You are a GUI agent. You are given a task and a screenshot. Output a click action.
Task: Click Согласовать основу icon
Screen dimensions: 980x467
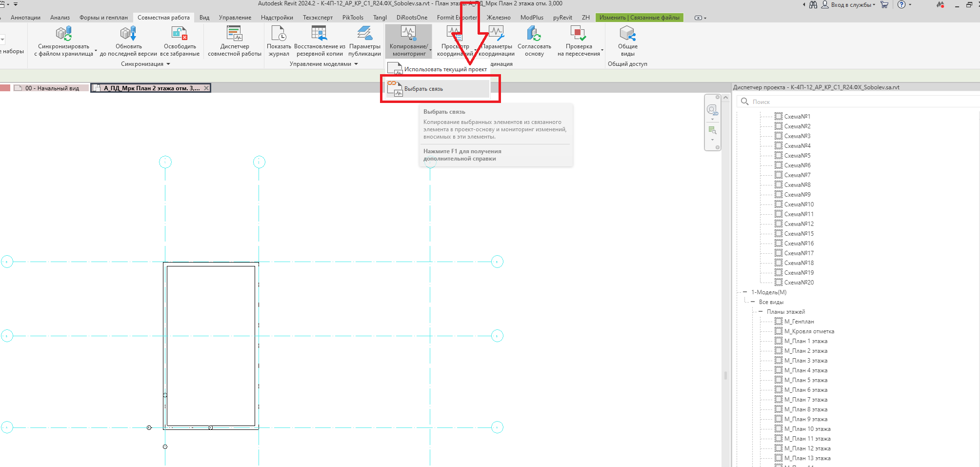pyautogui.click(x=534, y=33)
